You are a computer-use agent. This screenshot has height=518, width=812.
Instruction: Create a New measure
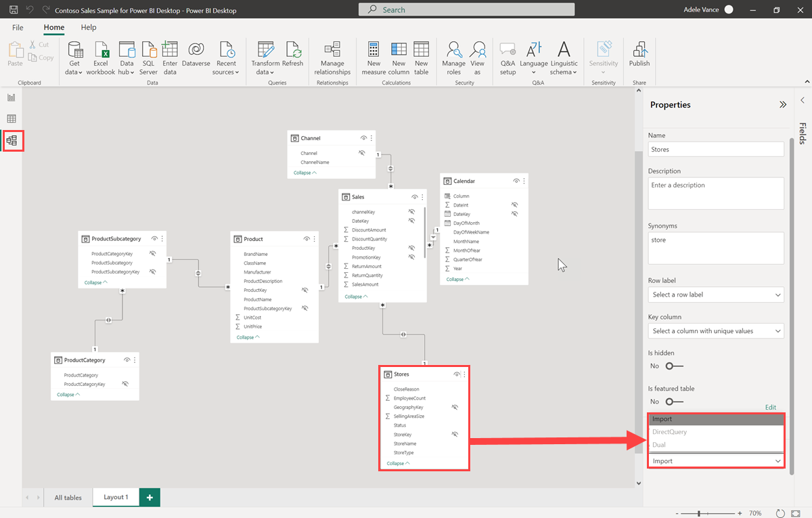pyautogui.click(x=374, y=58)
